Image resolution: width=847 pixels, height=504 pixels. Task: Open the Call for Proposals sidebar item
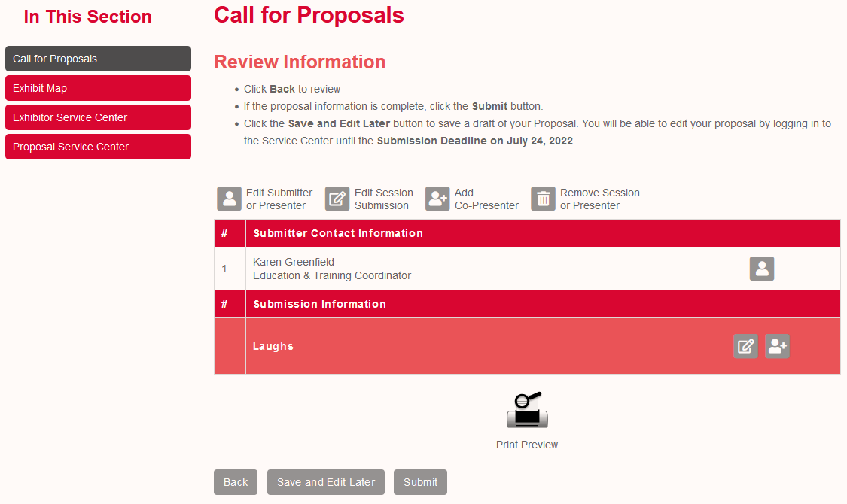[99, 59]
